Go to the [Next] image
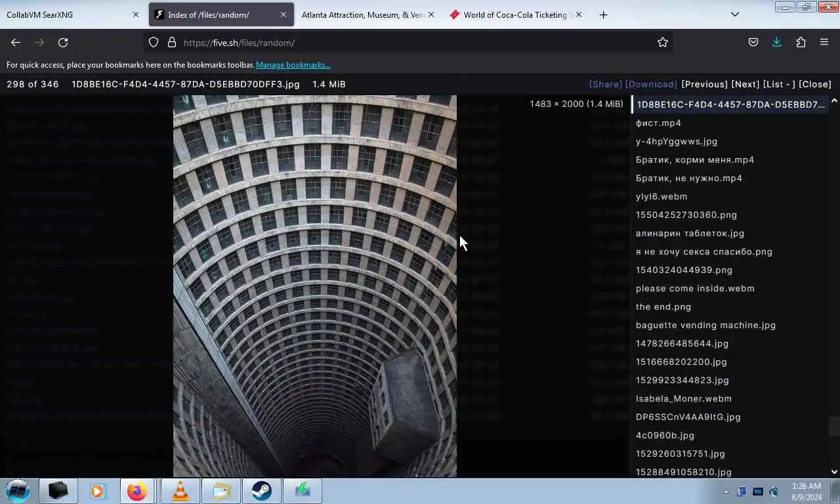The image size is (840, 504). point(745,84)
